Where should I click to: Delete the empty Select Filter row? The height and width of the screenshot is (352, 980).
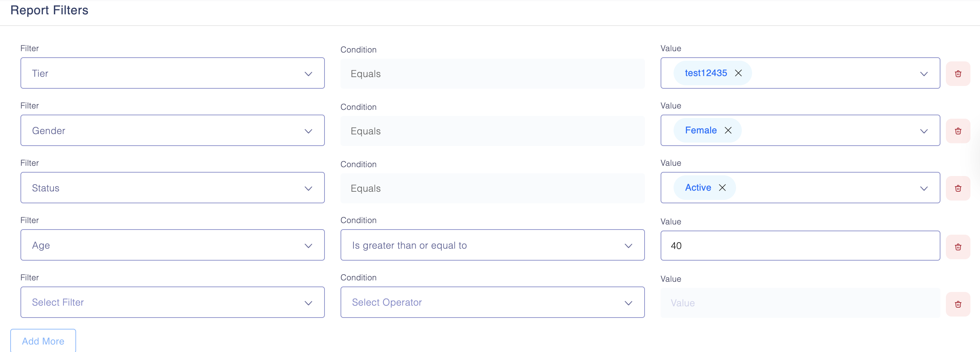(957, 304)
